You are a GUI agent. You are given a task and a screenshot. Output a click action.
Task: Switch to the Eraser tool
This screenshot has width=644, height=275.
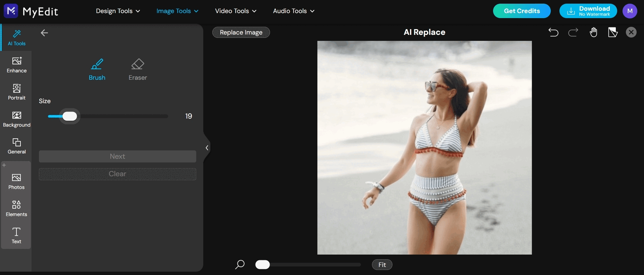click(x=138, y=69)
